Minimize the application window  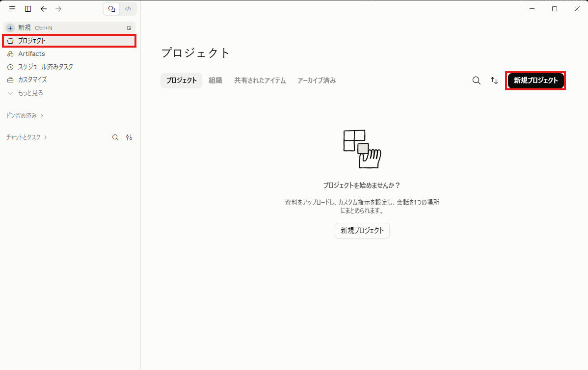click(x=532, y=9)
